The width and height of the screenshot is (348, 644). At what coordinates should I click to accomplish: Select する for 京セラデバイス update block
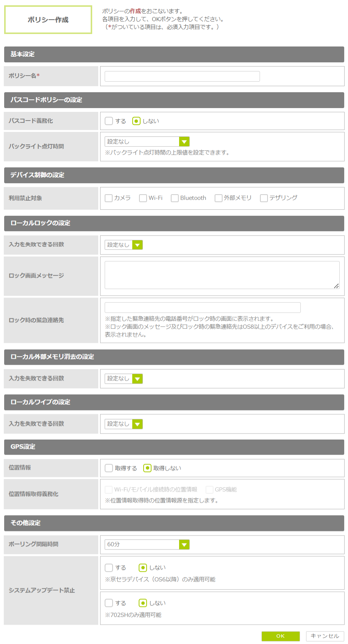tap(109, 568)
